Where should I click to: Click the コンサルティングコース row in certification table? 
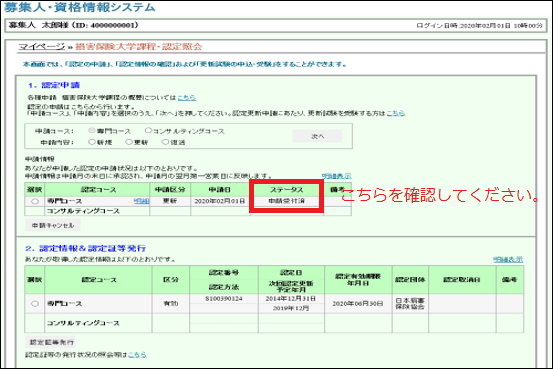tap(274, 323)
